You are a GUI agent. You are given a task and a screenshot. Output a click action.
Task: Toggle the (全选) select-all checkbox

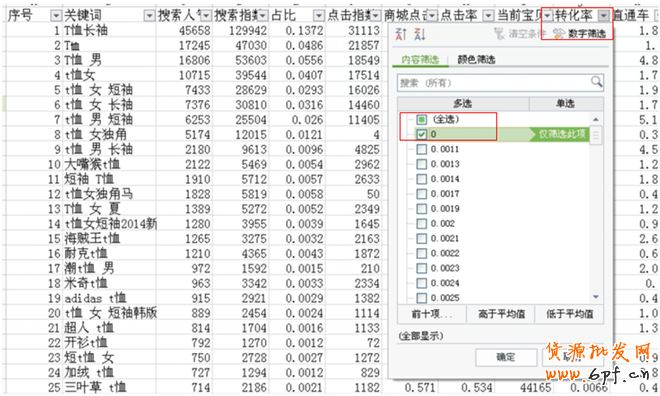pyautogui.click(x=421, y=120)
